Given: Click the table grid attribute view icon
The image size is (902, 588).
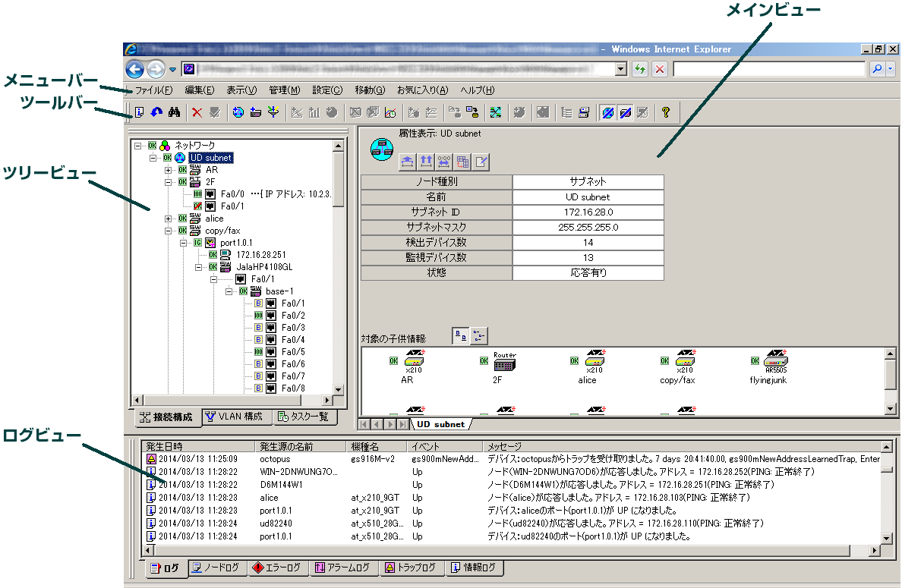Looking at the screenshot, I should point(462,162).
